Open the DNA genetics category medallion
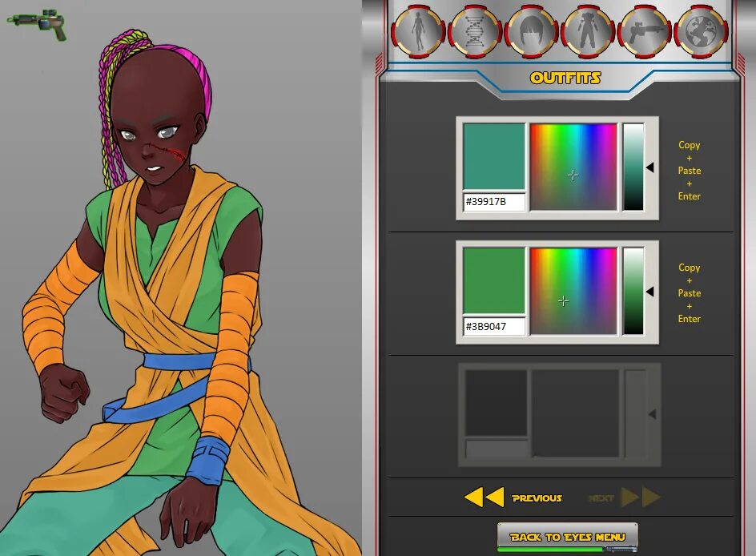This screenshot has width=756, height=556. click(x=475, y=31)
